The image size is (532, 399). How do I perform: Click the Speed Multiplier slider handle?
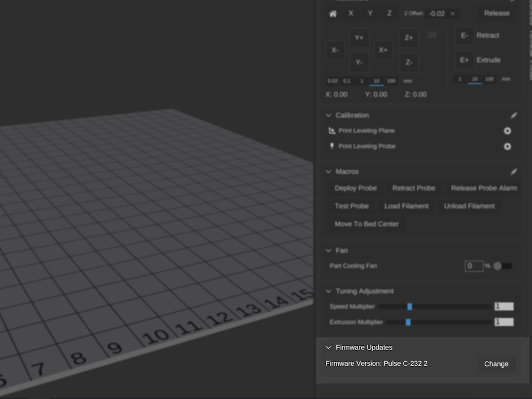(x=410, y=307)
